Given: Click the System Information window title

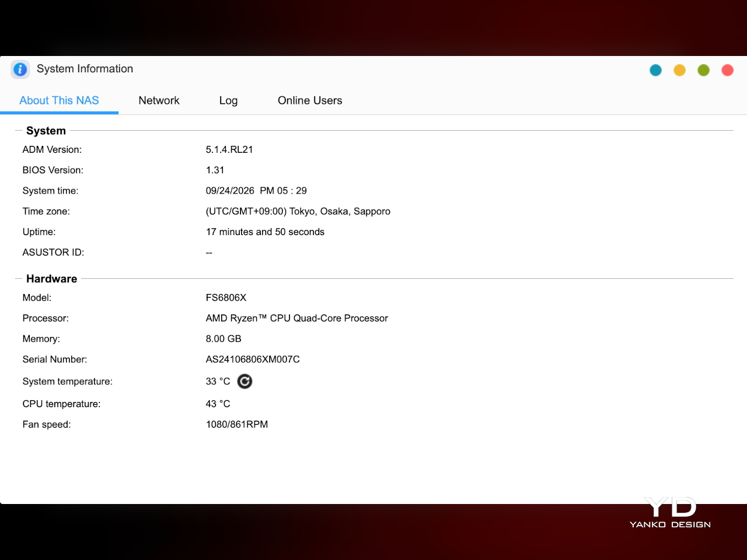Looking at the screenshot, I should pyautogui.click(x=85, y=69).
